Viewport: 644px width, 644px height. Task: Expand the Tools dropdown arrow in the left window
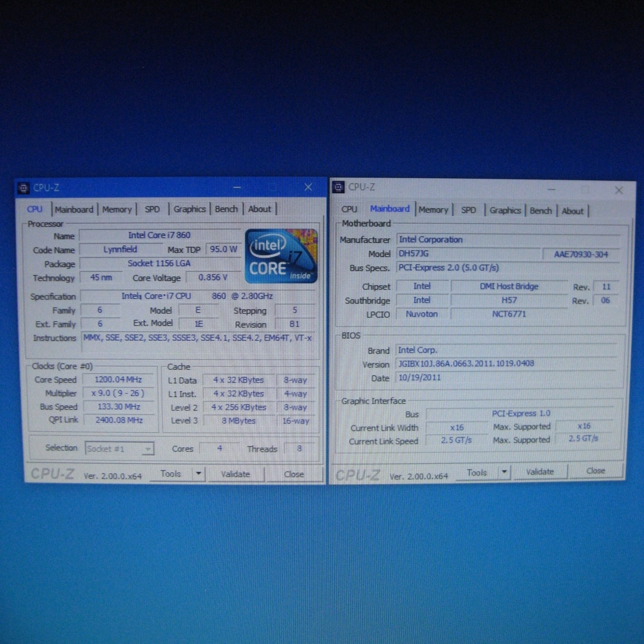click(x=199, y=474)
